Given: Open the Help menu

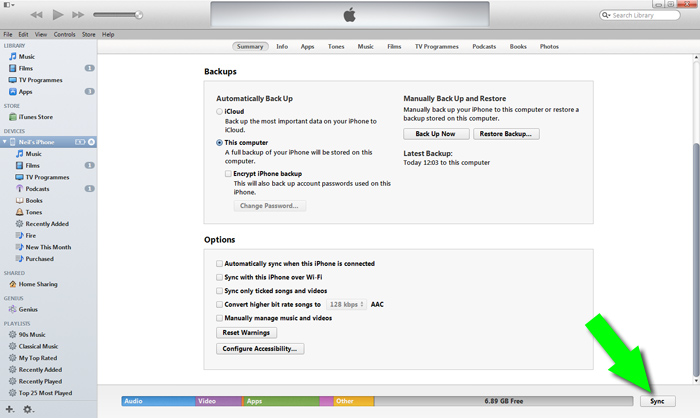Looking at the screenshot, I should click(108, 34).
